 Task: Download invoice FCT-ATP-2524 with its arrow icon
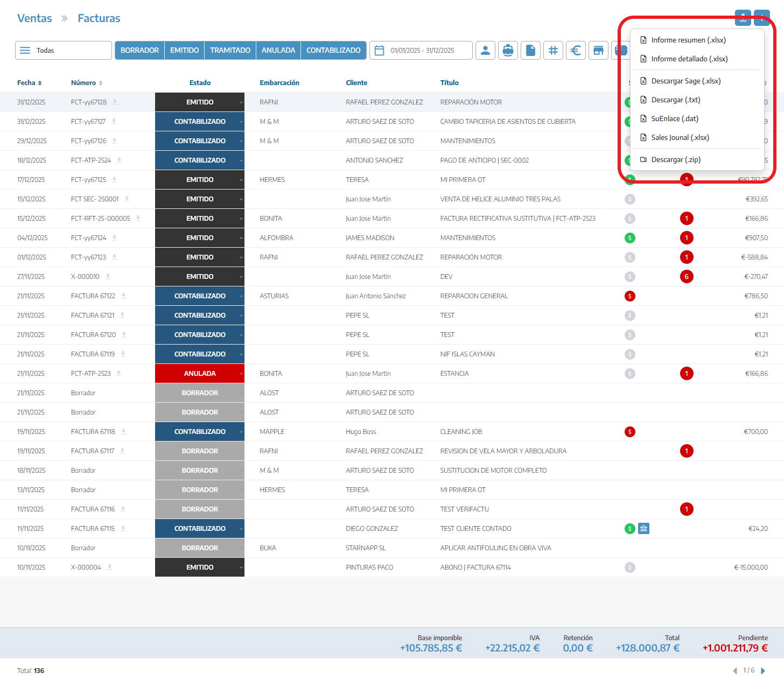tap(119, 160)
